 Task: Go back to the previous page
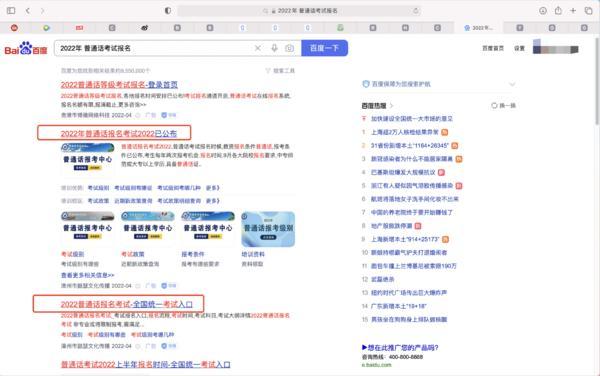(x=28, y=11)
